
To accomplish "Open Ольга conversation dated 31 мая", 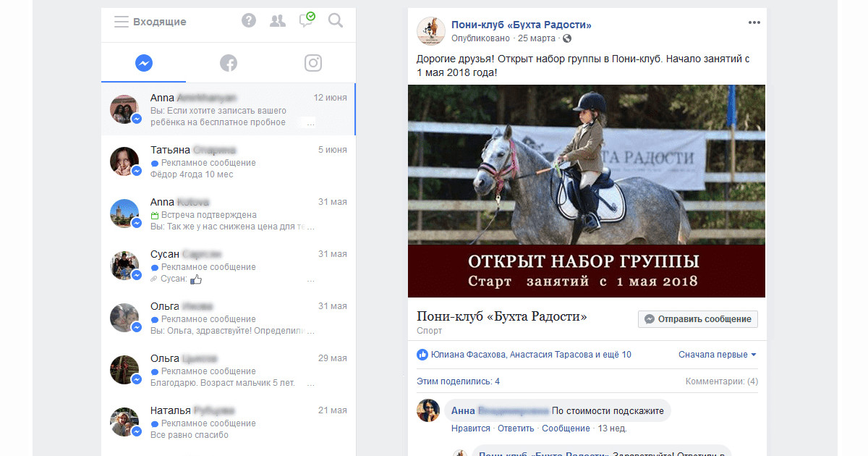I will coord(229,318).
